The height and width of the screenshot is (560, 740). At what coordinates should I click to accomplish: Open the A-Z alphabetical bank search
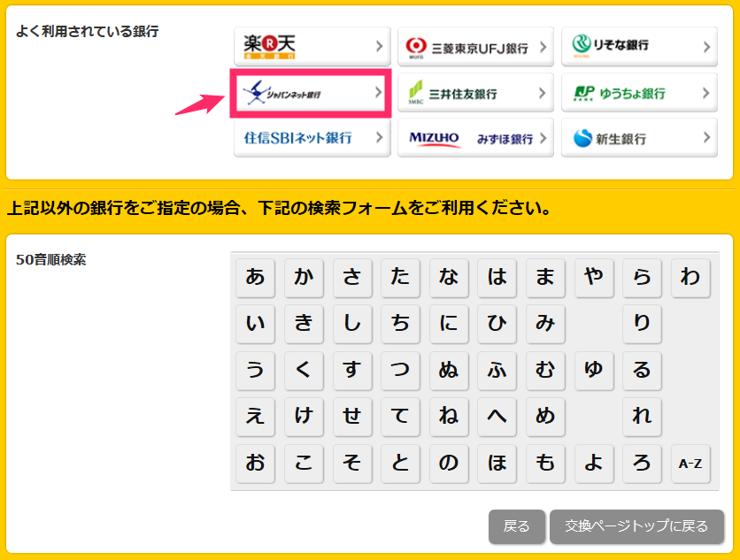691,464
